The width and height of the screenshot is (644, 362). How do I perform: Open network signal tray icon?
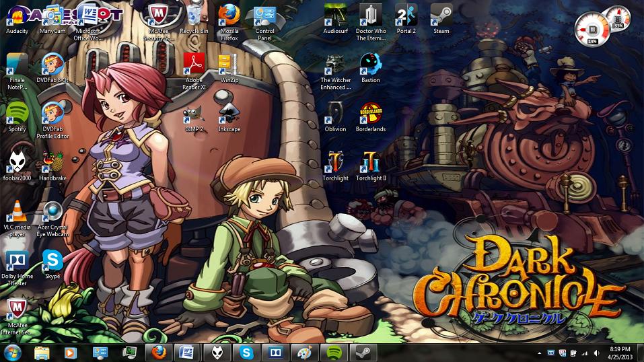pos(585,353)
